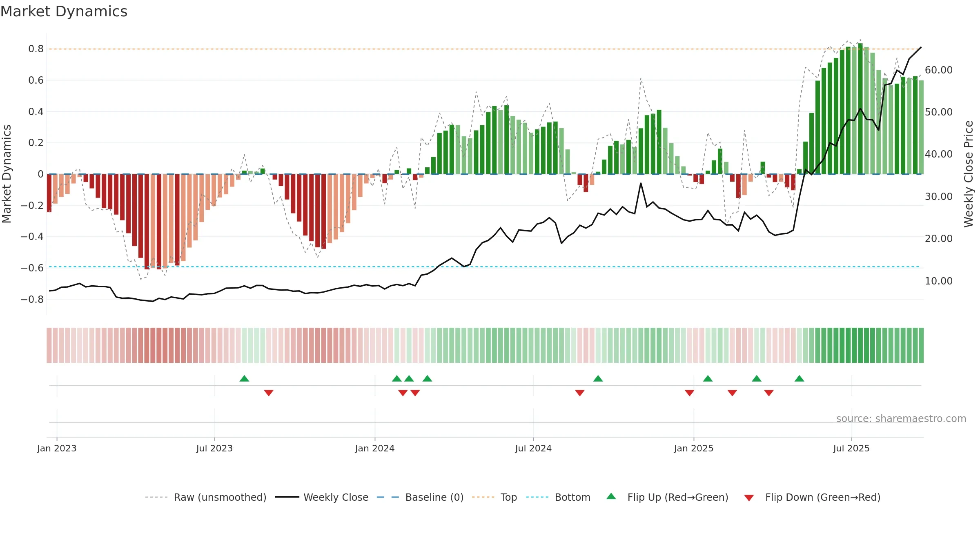Click the Market Dynamics chart title
This screenshot has height=551, width=980.
[64, 11]
